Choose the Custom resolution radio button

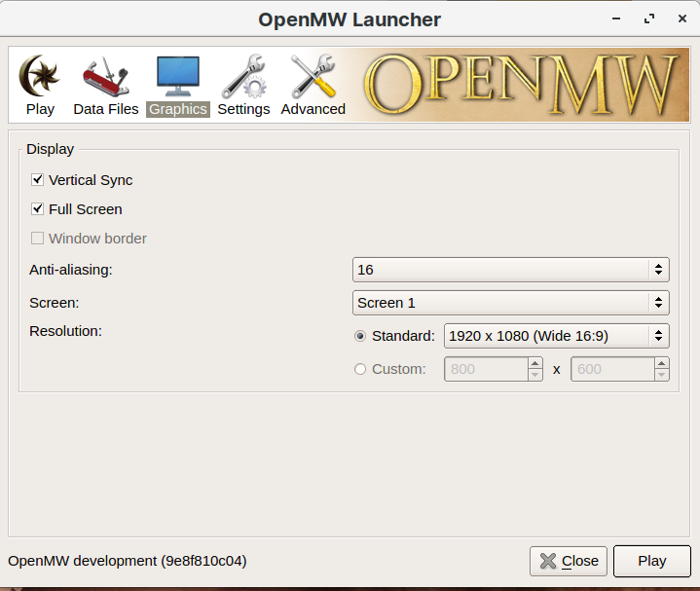point(361,369)
